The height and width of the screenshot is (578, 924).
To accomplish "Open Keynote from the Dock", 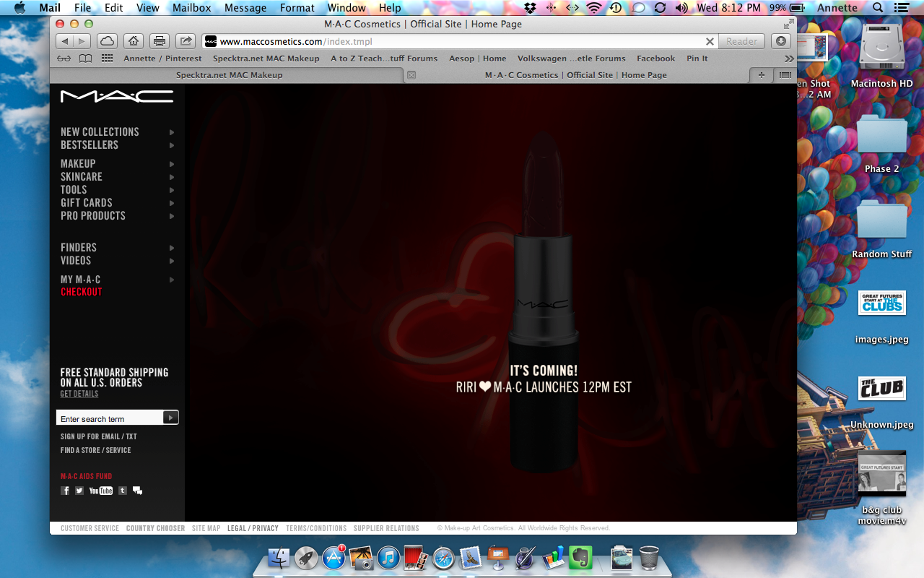I will [x=498, y=557].
